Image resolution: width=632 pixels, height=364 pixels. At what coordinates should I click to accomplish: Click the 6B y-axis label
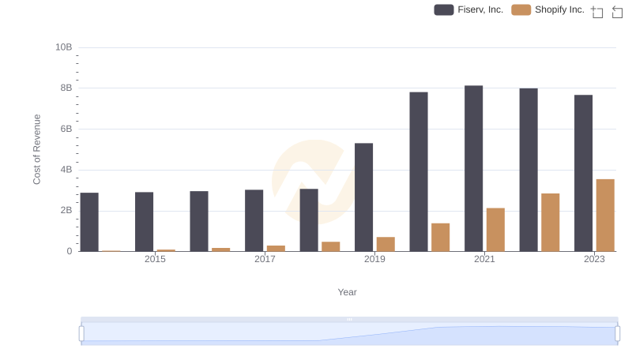click(66, 129)
